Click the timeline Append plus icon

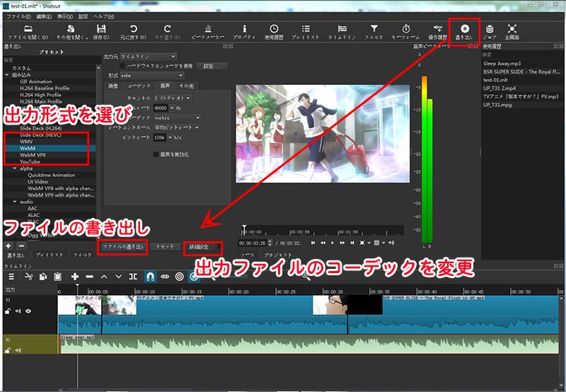click(75, 277)
